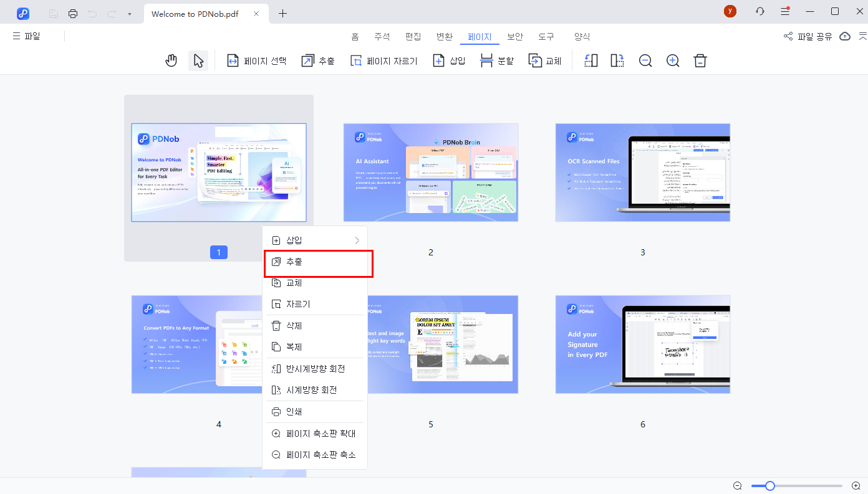The height and width of the screenshot is (494, 868).
Task: Click the rotate clockwise icon in the toolbar
Action: pyautogui.click(x=617, y=60)
